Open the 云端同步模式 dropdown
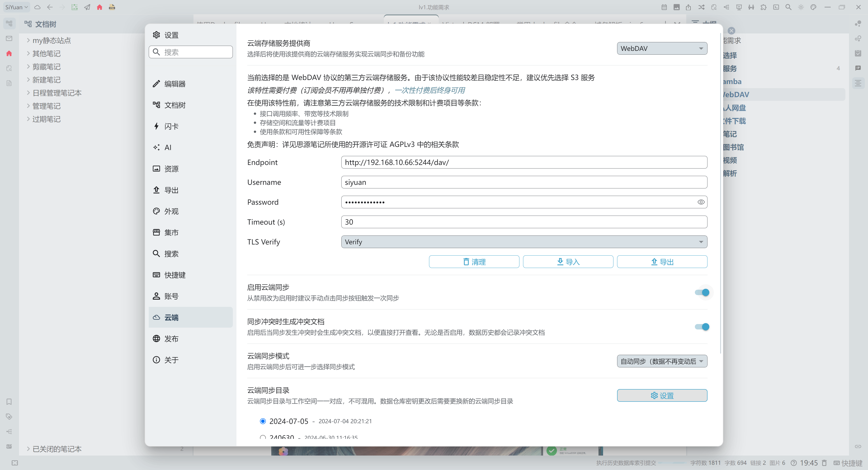 tap(662, 361)
